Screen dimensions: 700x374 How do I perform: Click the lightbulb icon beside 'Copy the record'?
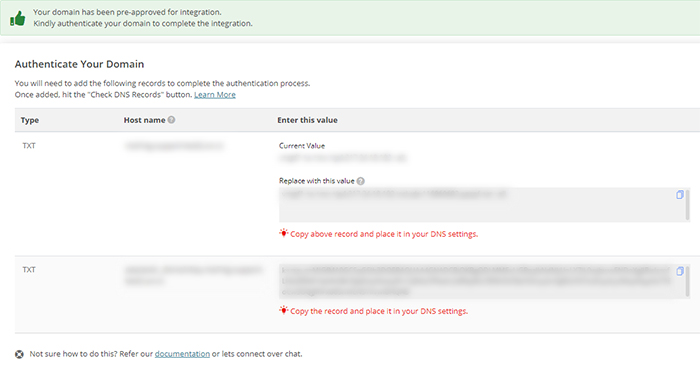click(283, 310)
